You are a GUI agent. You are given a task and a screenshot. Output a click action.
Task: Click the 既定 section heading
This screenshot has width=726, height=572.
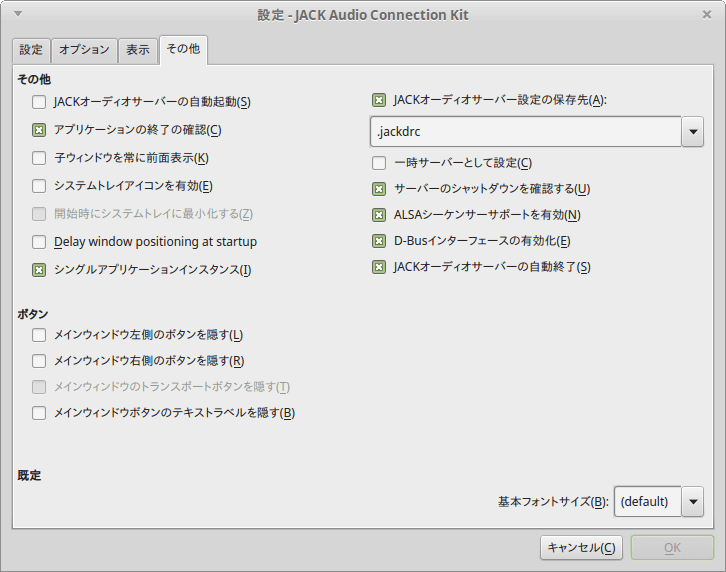(29, 475)
